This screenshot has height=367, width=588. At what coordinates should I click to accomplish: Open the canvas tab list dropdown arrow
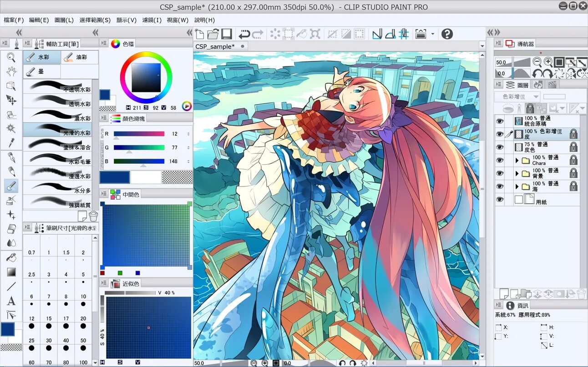tap(482, 46)
